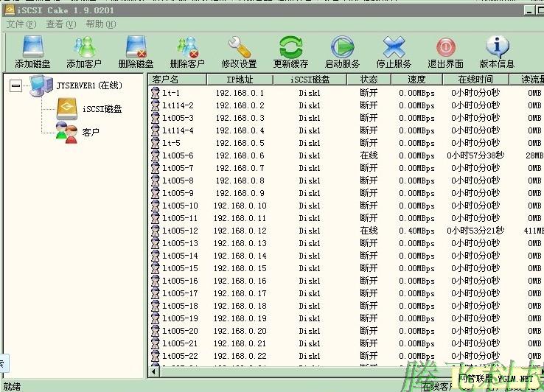The width and height of the screenshot is (544, 392).
Task: Click online time 0小时53分21秒
Action: (475, 231)
